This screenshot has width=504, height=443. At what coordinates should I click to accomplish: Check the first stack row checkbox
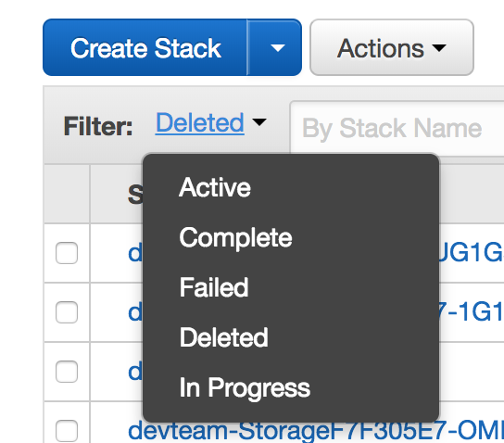(x=67, y=253)
